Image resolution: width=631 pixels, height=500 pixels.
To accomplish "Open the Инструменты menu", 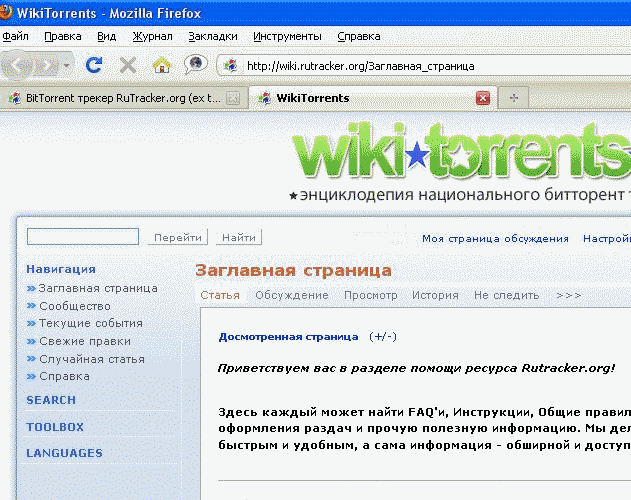I will [x=286, y=36].
